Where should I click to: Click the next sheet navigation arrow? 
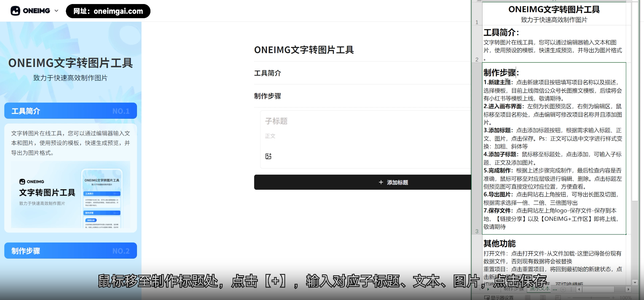(488, 289)
